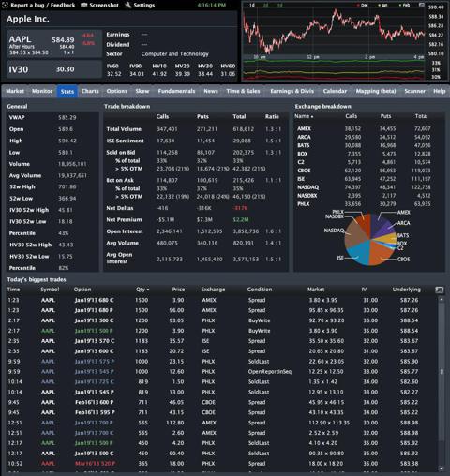Click the OpenReportInSeq condition cell

click(270, 372)
